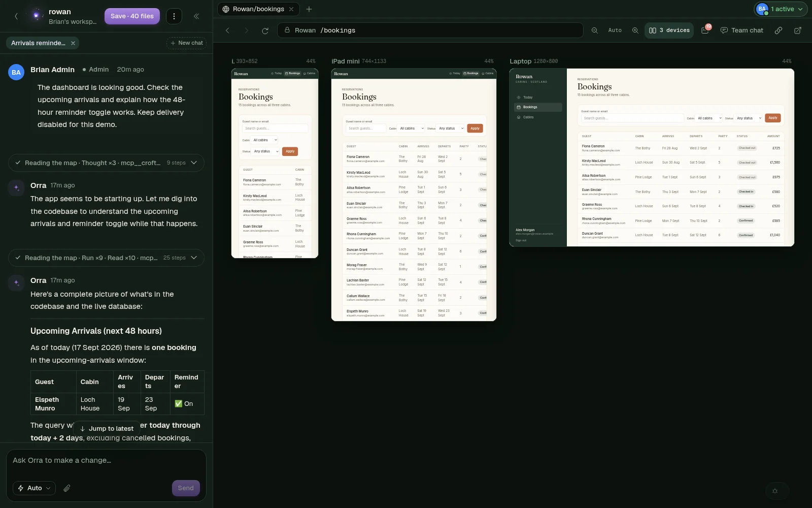The height and width of the screenshot is (508, 812).
Task: Zoom in the preview canvas
Action: pos(635,30)
